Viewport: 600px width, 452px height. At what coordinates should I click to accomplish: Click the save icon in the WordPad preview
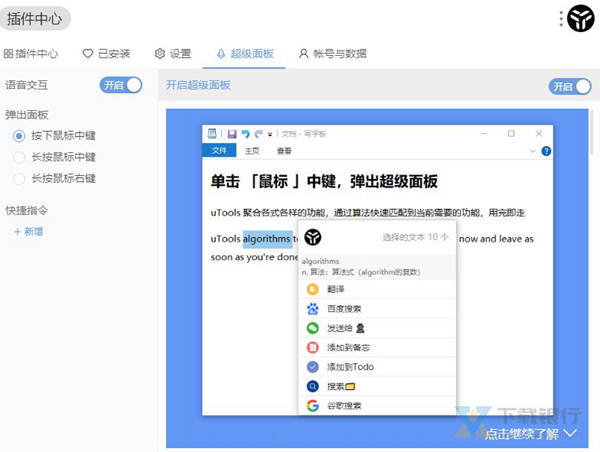pos(232,134)
